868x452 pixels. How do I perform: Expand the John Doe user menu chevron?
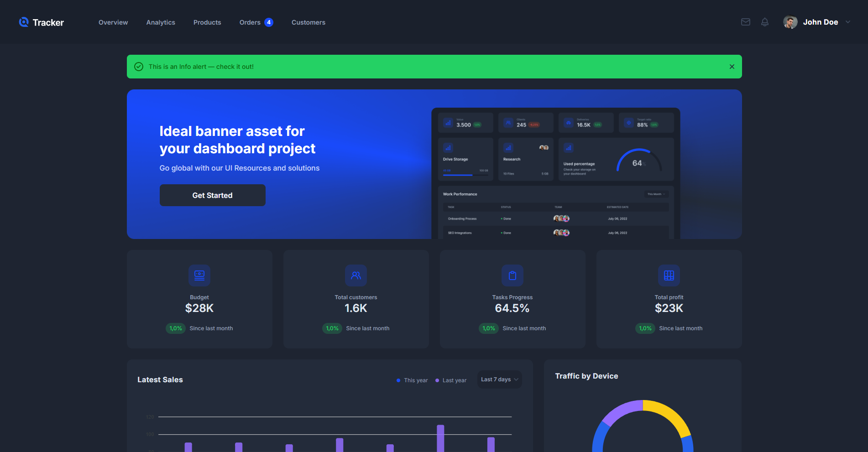pyautogui.click(x=848, y=22)
